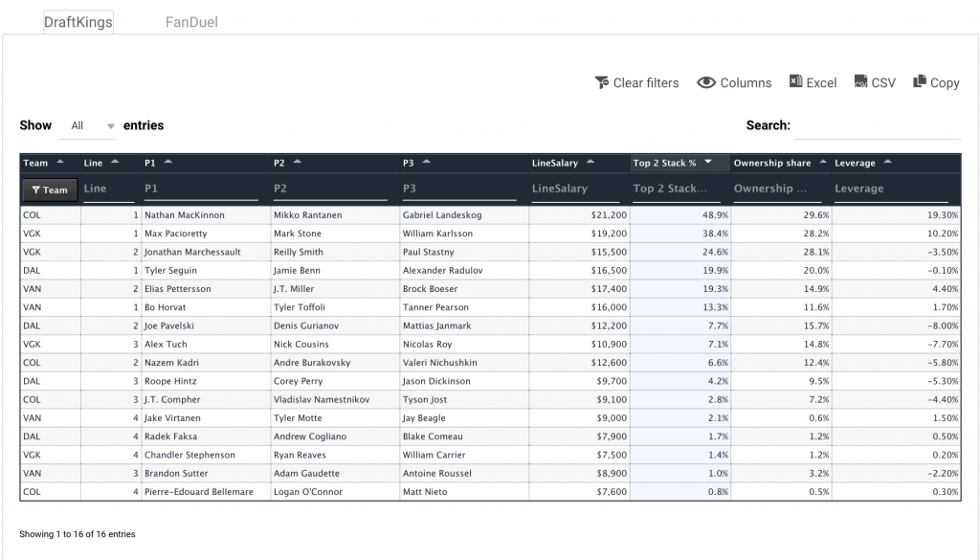Select the Nazem Kadri cell
The height and width of the screenshot is (560, 980).
[206, 363]
